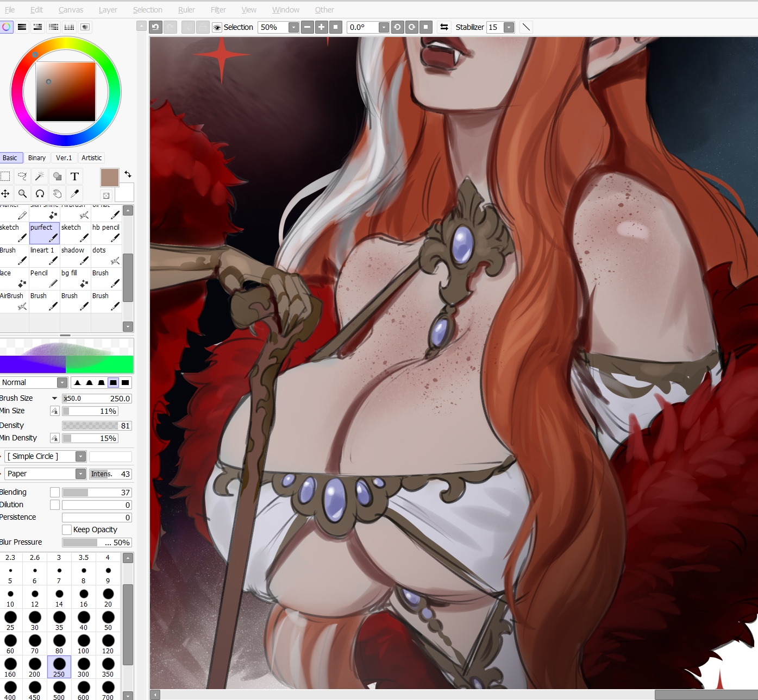The width and height of the screenshot is (758, 700).
Task: Select the 'lineart 1' brush preset
Action: tap(44, 256)
